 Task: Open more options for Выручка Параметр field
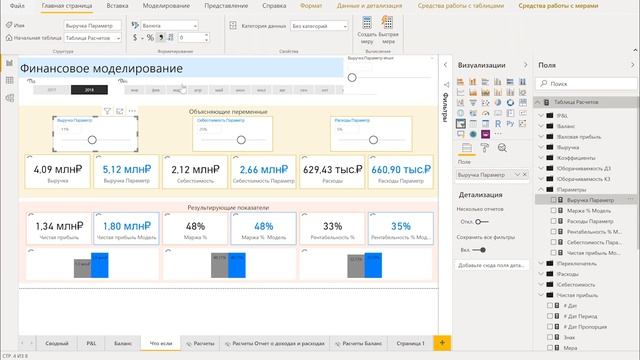click(x=631, y=199)
